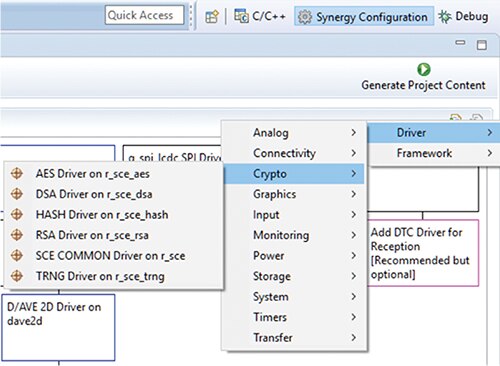
Task: Open the Transfer driver category
Action: click(x=294, y=338)
